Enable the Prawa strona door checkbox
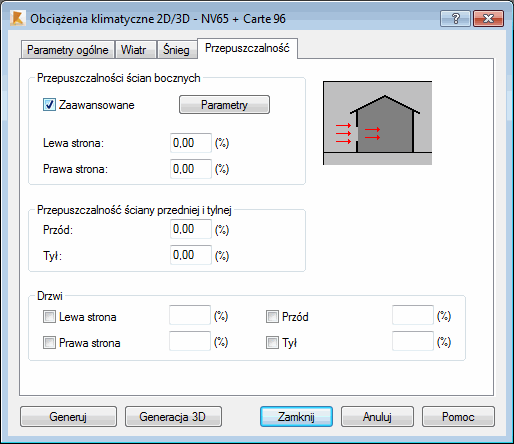Viewport: 514px width, 444px height. point(49,342)
